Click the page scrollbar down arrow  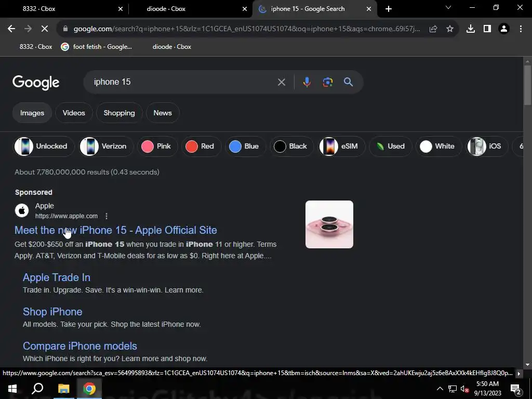pos(527,365)
